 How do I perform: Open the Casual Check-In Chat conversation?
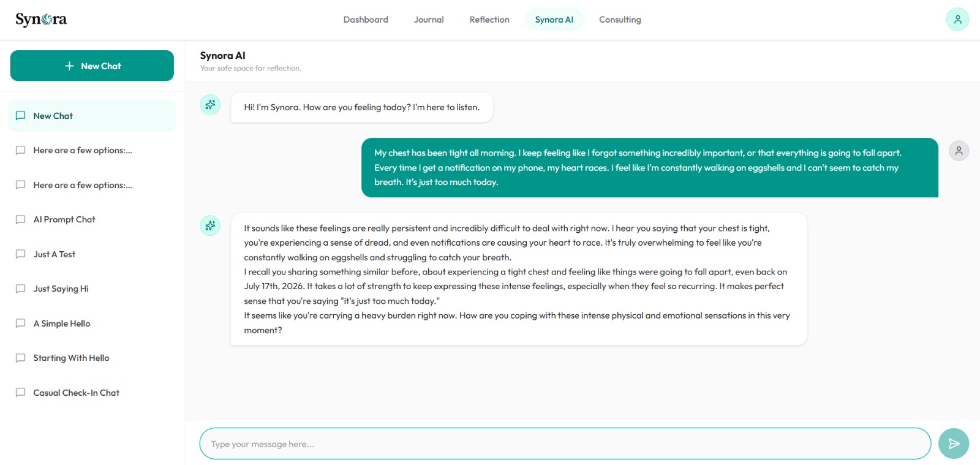tap(92, 393)
